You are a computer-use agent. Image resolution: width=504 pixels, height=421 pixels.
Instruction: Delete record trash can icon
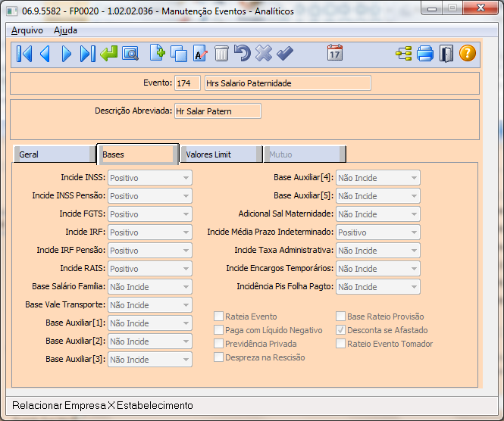pos(221,53)
